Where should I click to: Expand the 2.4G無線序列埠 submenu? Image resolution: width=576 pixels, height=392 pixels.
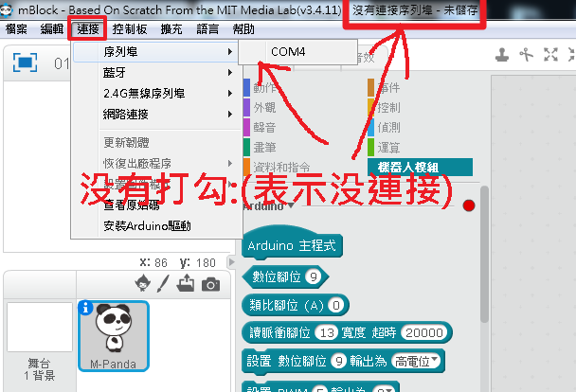pyautogui.click(x=156, y=94)
